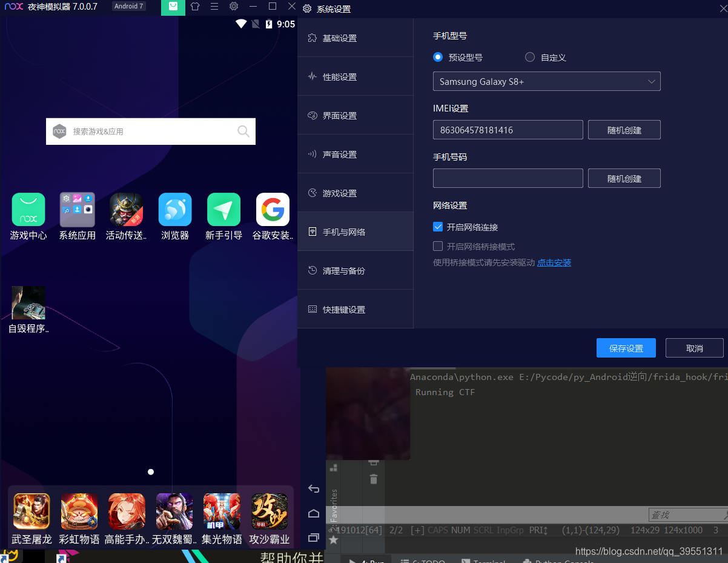Open the Nox title bar hamburger menu
This screenshot has height=563, width=728.
point(214,7)
